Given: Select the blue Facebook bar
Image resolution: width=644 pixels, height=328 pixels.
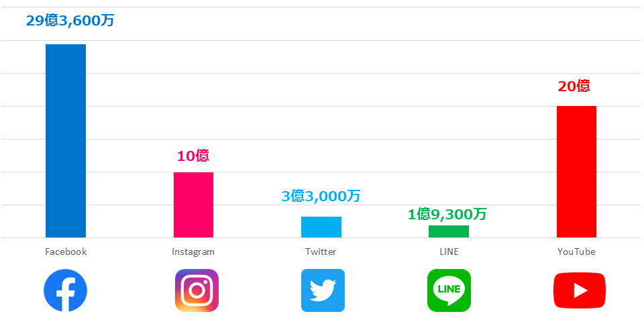Looking at the screenshot, I should tap(66, 141).
